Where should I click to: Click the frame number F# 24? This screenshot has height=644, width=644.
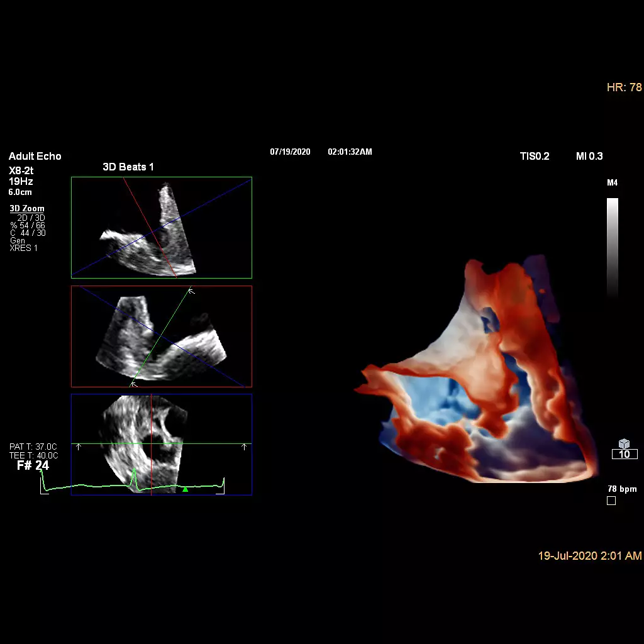point(33,466)
